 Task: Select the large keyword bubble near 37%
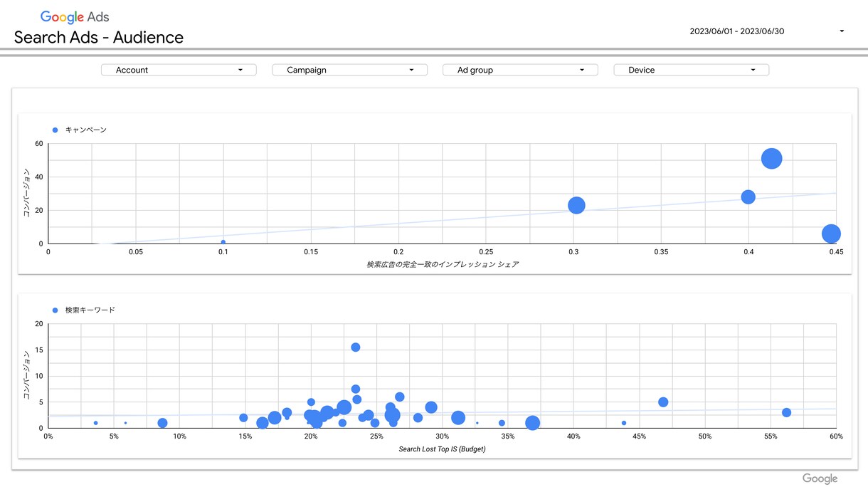(x=532, y=423)
